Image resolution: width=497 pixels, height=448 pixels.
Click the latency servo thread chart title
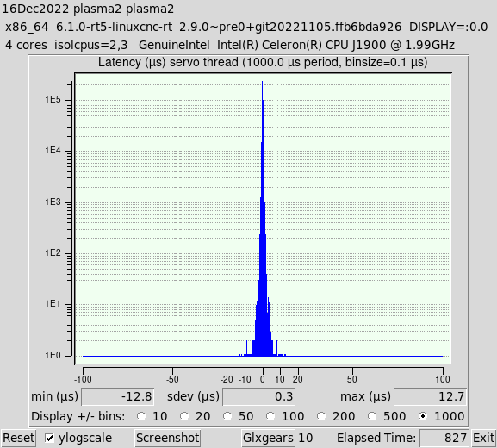pos(263,62)
